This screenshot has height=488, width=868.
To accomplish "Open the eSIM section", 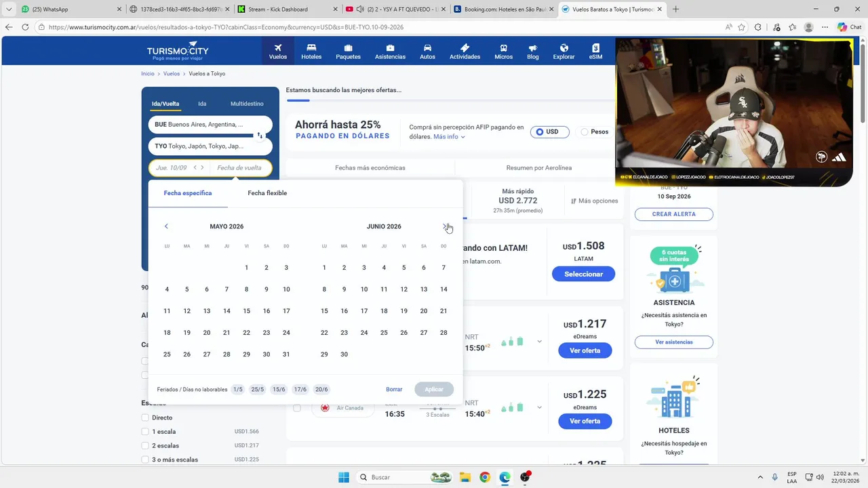I will coord(595,52).
